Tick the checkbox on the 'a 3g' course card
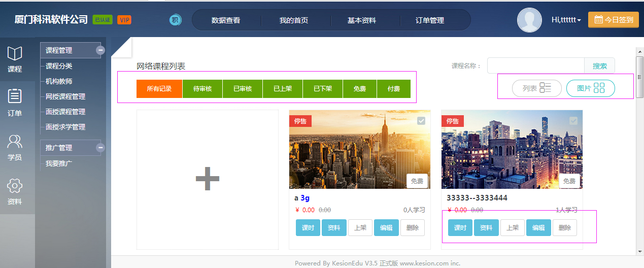 tap(421, 121)
